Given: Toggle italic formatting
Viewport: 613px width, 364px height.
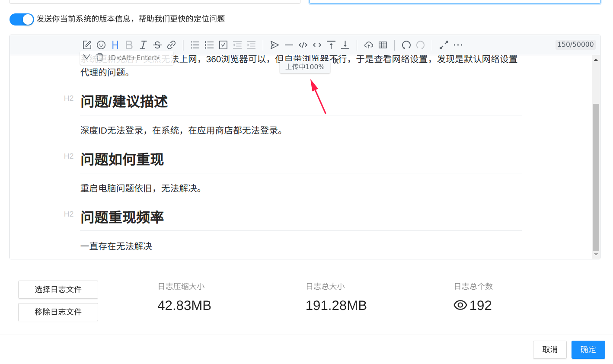Looking at the screenshot, I should click(x=143, y=45).
